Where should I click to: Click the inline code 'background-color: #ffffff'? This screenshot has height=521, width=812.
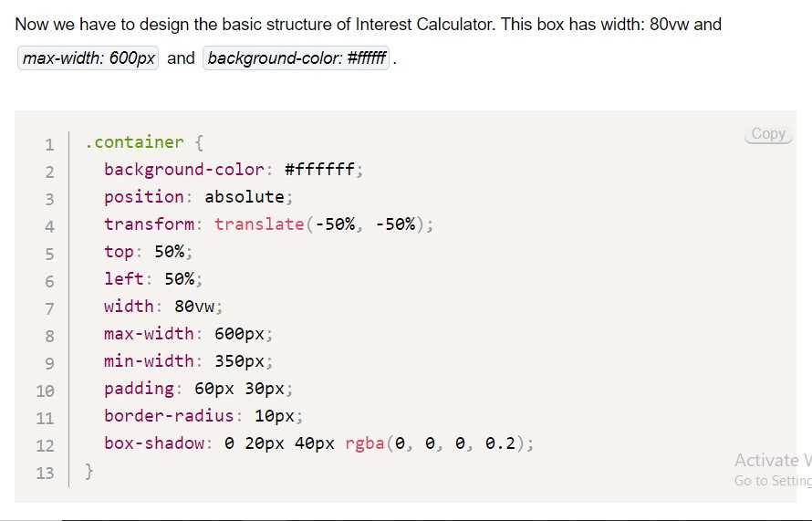297,58
